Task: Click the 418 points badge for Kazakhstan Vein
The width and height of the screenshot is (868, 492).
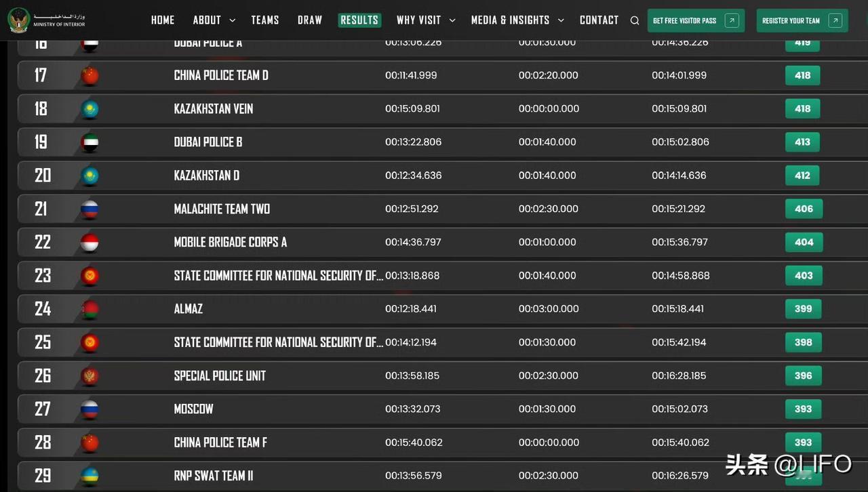Action: 803,108
